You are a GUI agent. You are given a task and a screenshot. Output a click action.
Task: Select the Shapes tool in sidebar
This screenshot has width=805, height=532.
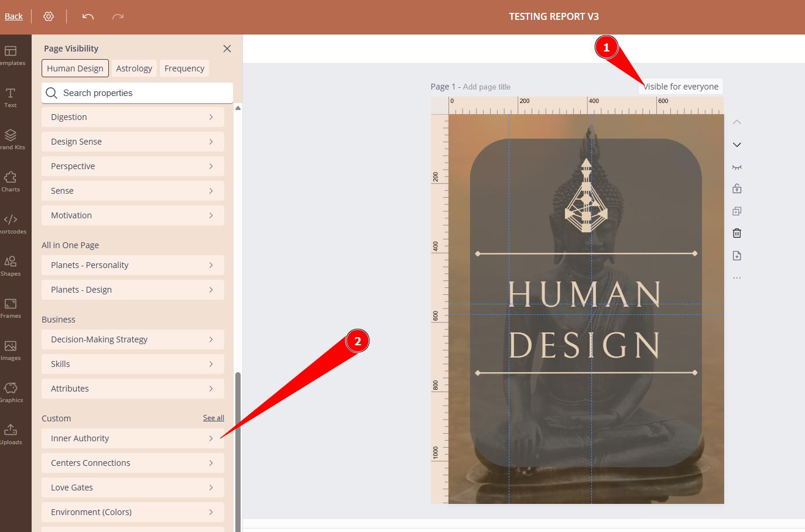pos(11,266)
